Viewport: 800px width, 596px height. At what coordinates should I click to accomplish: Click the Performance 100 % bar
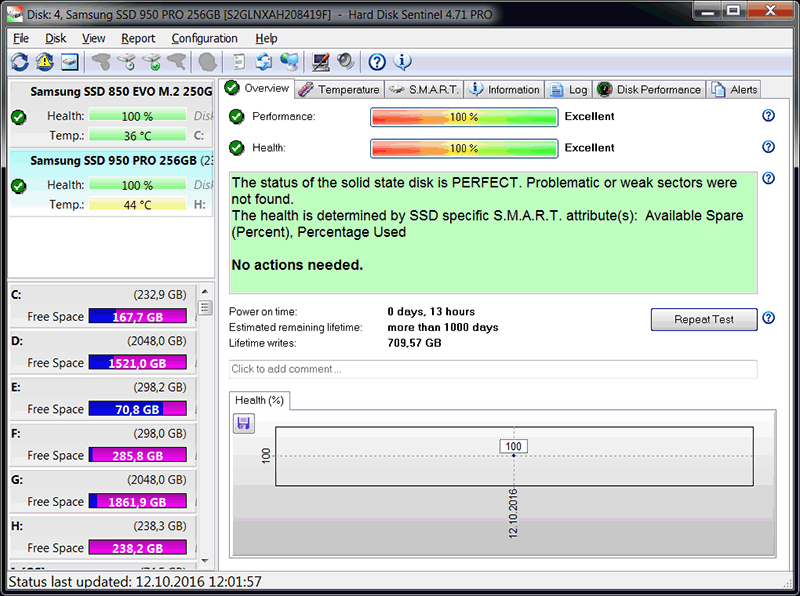click(464, 117)
